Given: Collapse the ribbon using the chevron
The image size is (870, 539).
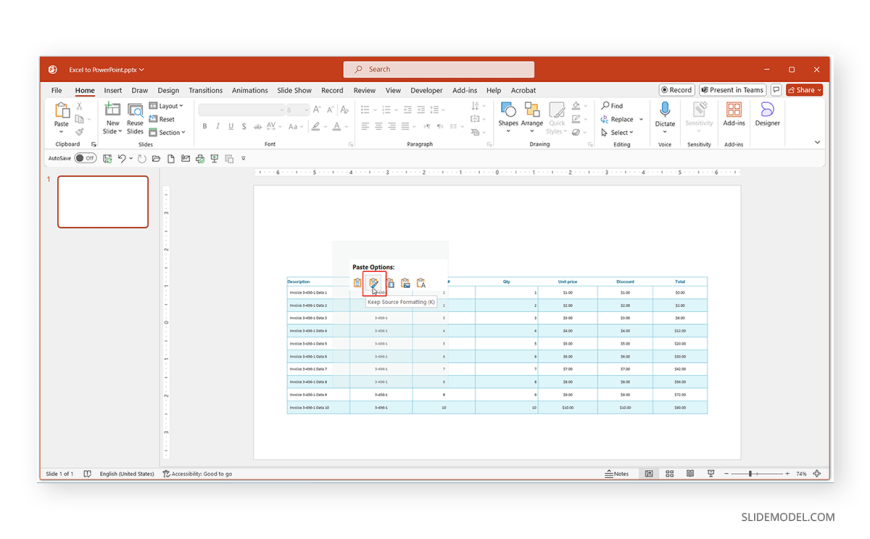Looking at the screenshot, I should (817, 143).
